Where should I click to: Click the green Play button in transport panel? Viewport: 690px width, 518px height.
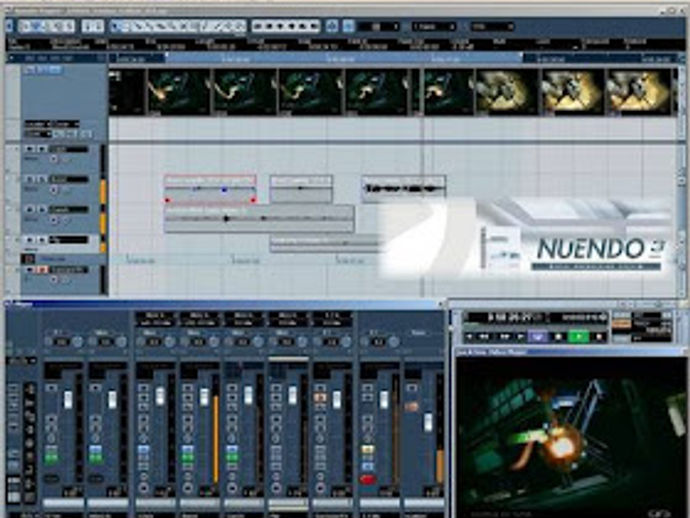[579, 337]
